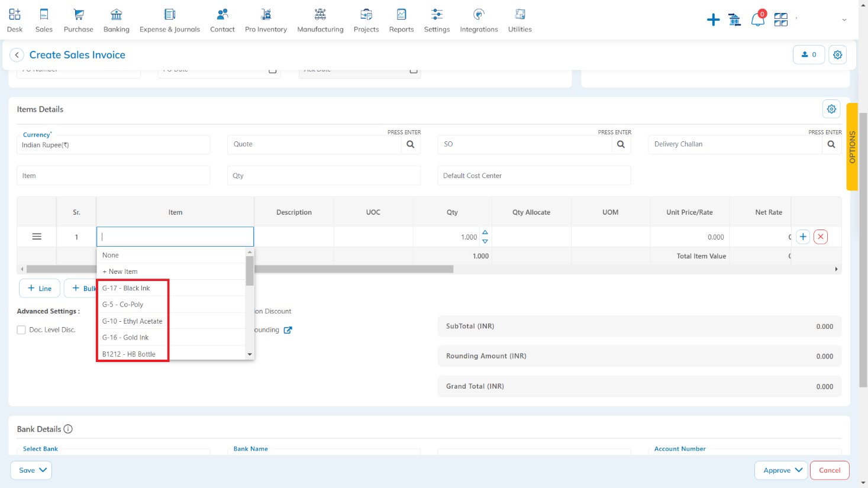
Task: Click item dropdown list scrollbar down arrow
Action: pos(250,354)
